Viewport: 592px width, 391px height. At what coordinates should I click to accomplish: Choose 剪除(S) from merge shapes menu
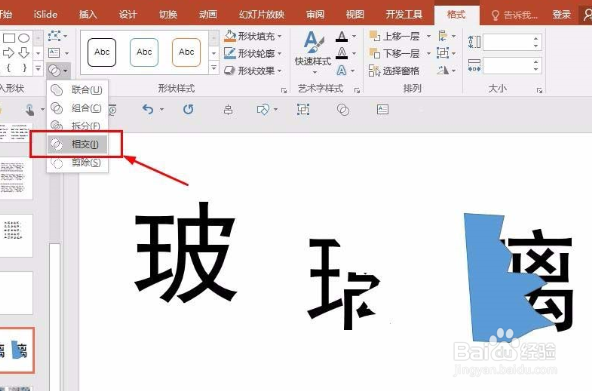[77, 163]
